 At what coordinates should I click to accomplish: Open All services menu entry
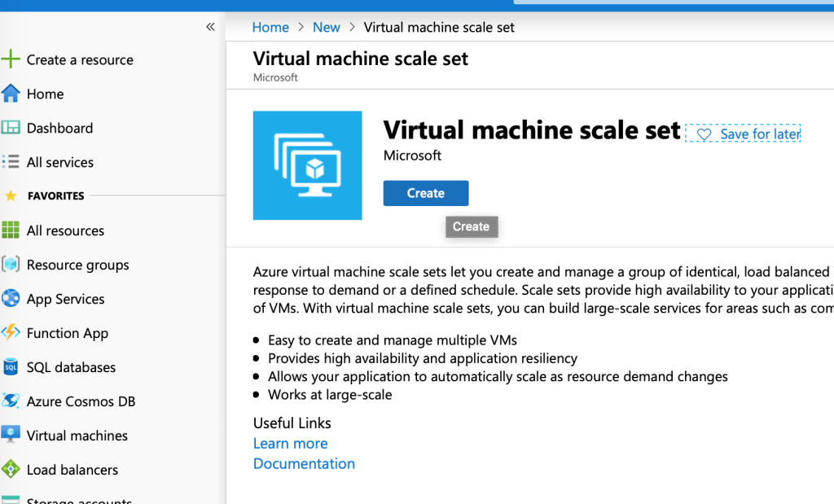click(60, 162)
